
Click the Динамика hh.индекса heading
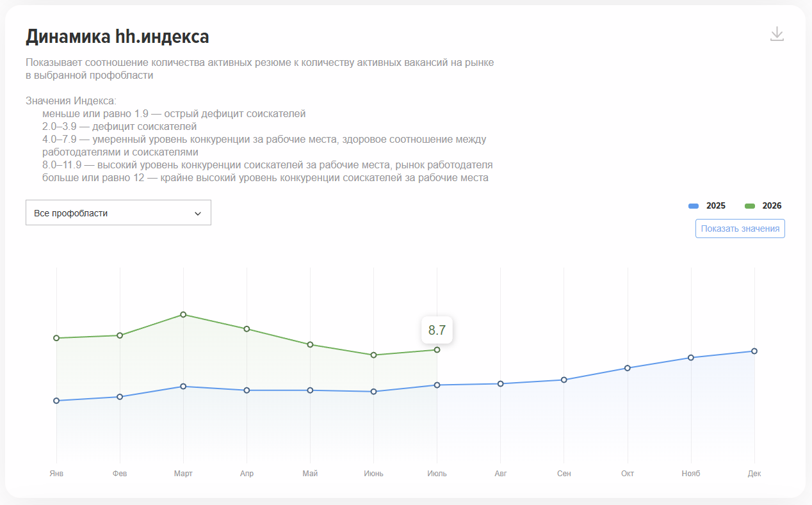point(117,36)
